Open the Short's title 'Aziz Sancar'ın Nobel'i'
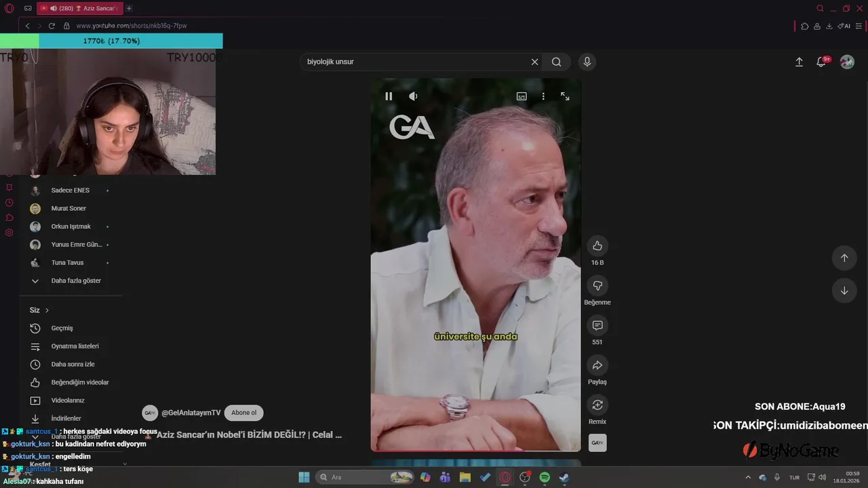The height and width of the screenshot is (488, 868). (249, 435)
